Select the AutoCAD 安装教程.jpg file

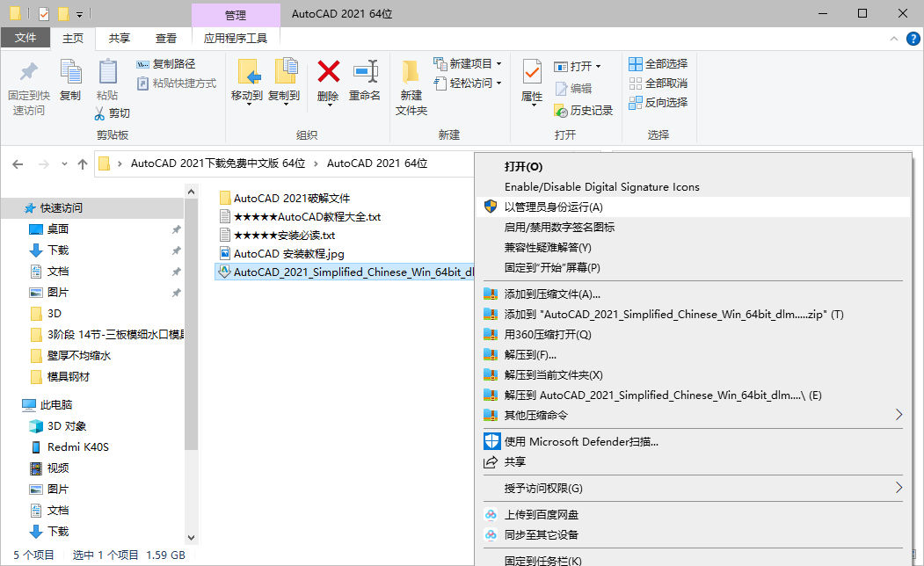[288, 254]
